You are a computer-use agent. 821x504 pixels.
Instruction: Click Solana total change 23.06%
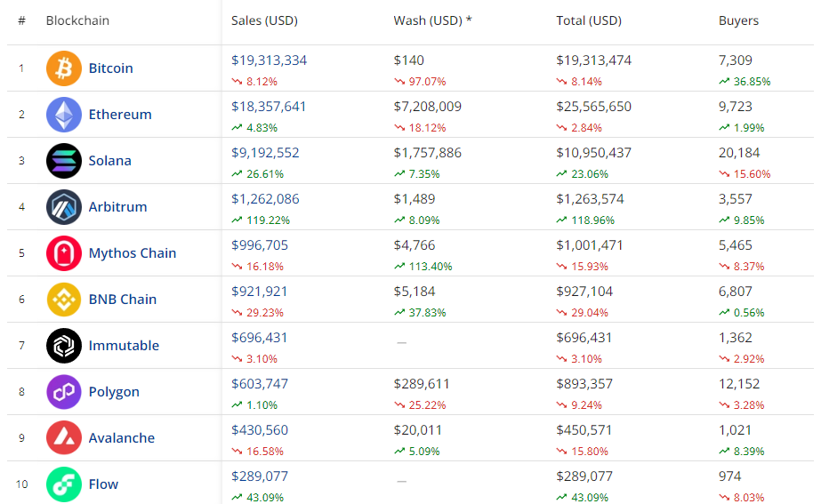(590, 174)
